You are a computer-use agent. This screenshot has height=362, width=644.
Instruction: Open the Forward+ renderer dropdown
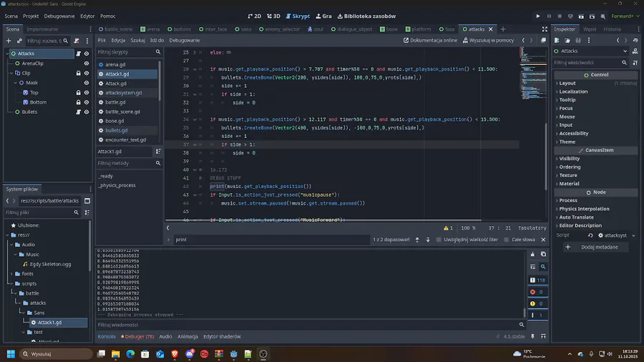point(625,16)
